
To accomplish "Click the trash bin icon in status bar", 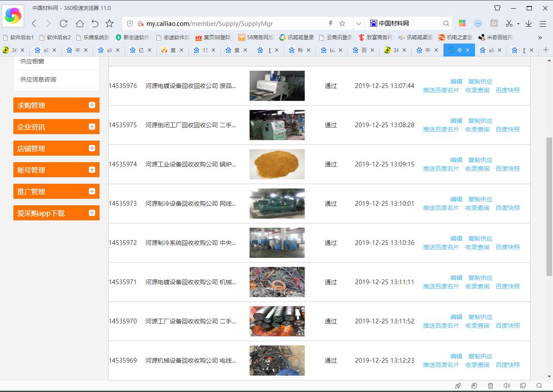I will (x=491, y=386).
